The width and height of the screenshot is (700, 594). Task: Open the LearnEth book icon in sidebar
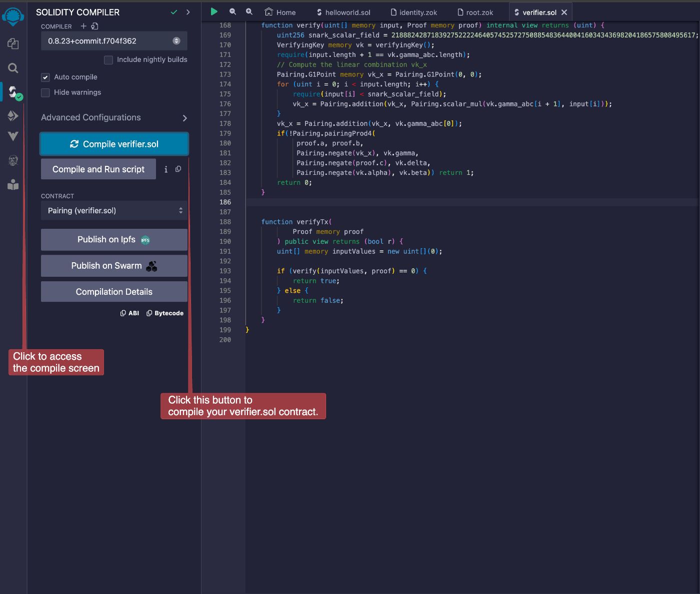point(13,185)
